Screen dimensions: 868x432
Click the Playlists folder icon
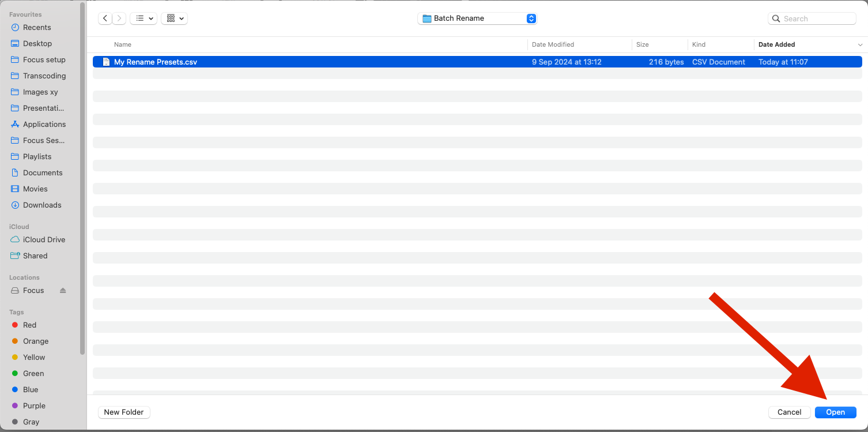coord(15,156)
